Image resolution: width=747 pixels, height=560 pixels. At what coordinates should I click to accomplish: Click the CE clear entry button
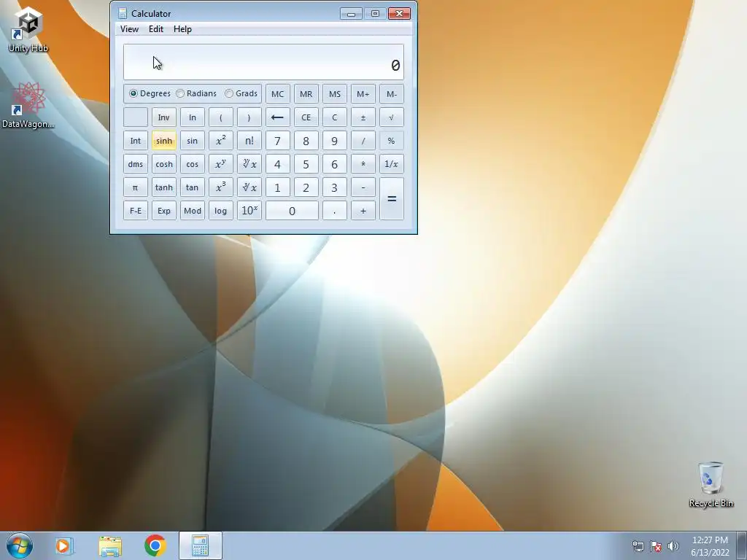[x=306, y=117]
